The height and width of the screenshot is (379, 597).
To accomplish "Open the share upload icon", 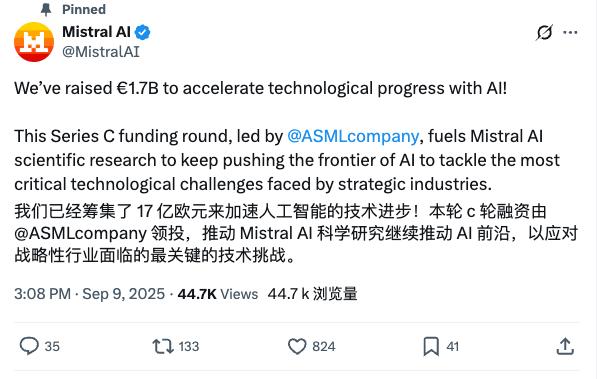I will point(565,346).
